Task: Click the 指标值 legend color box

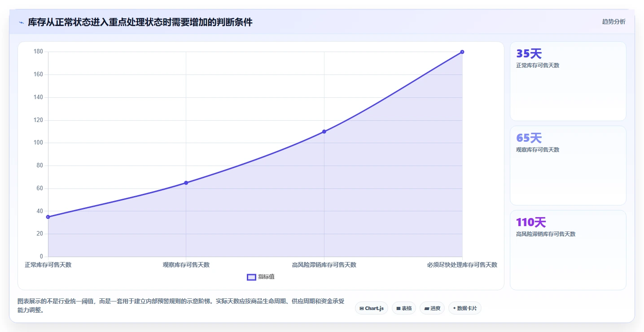Action: (251, 277)
